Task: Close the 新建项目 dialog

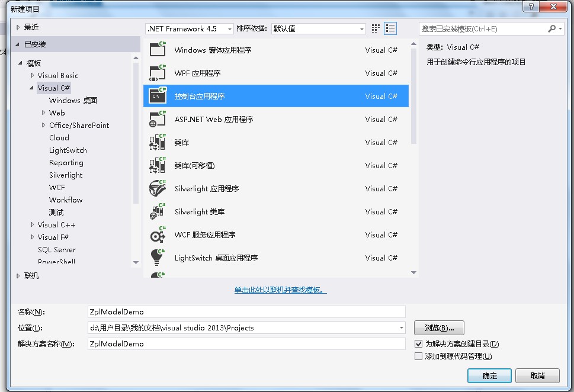Action: [553, 7]
